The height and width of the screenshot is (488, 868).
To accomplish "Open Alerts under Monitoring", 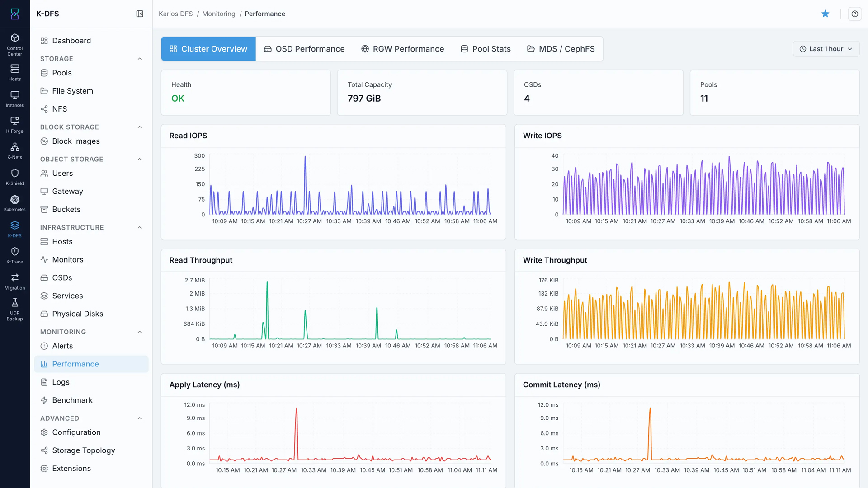I will (91, 346).
